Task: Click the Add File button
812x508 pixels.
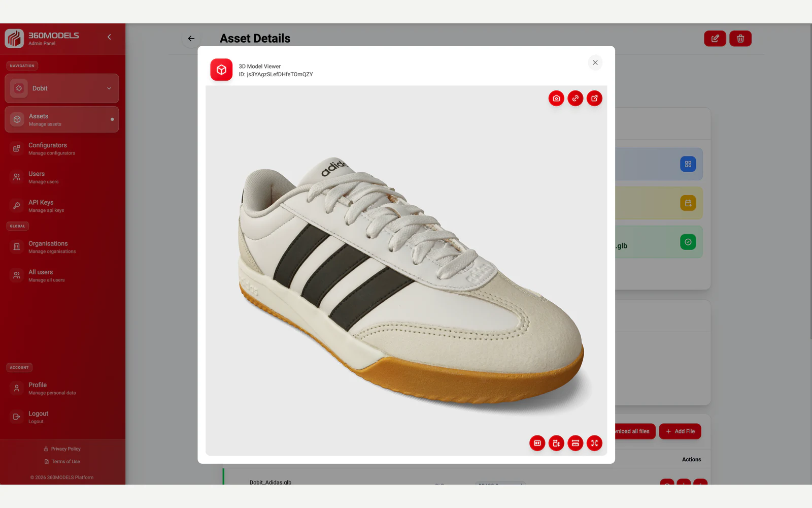Action: click(x=680, y=431)
